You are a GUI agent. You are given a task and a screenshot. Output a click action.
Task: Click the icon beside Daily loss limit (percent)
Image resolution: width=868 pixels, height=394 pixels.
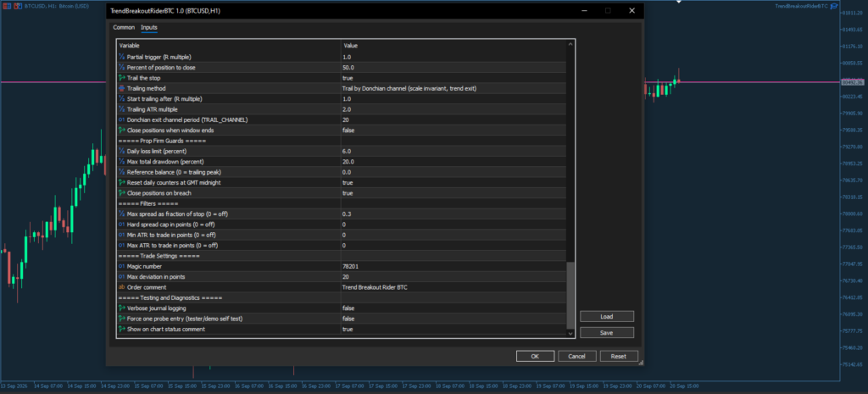[122, 151]
